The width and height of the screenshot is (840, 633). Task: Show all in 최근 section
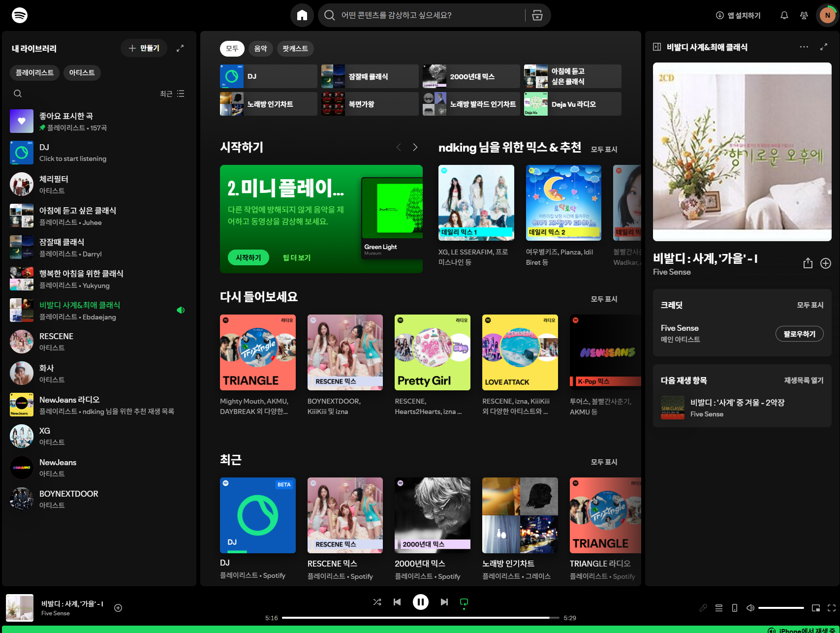pos(604,462)
